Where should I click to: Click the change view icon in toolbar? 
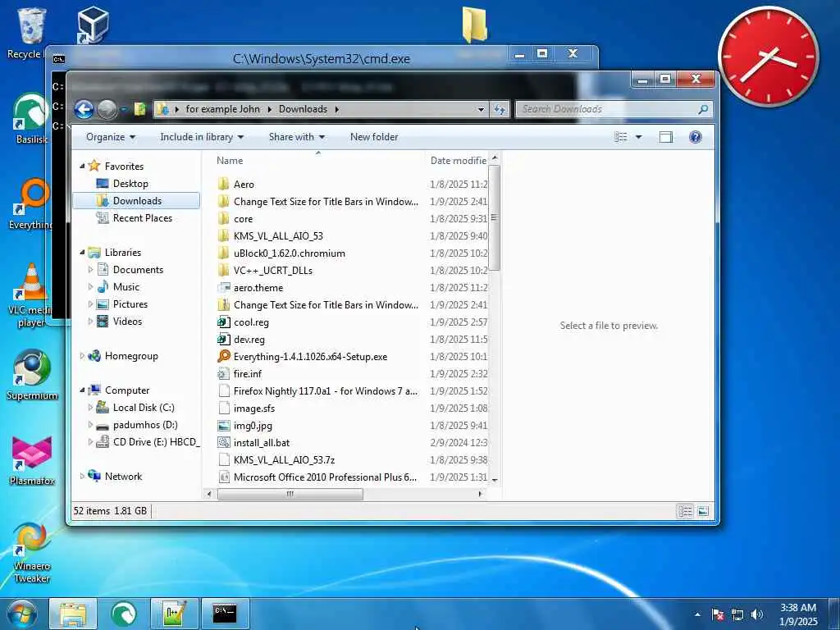(x=621, y=137)
